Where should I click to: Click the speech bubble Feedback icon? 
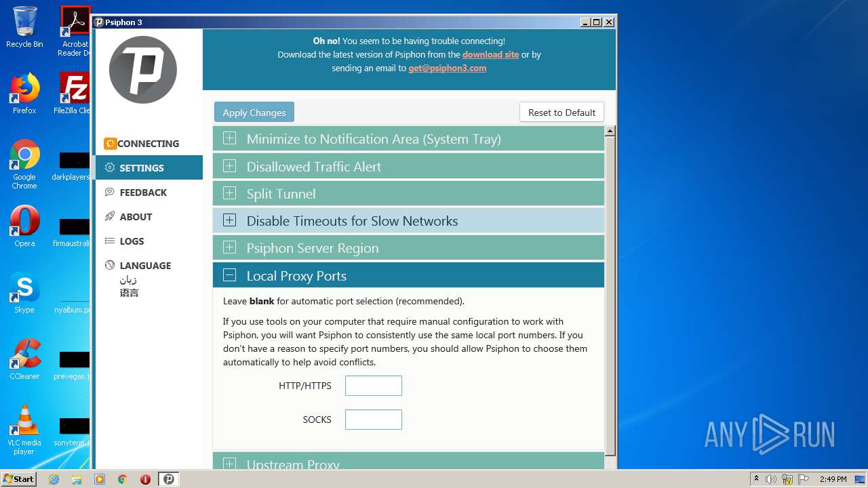point(110,192)
